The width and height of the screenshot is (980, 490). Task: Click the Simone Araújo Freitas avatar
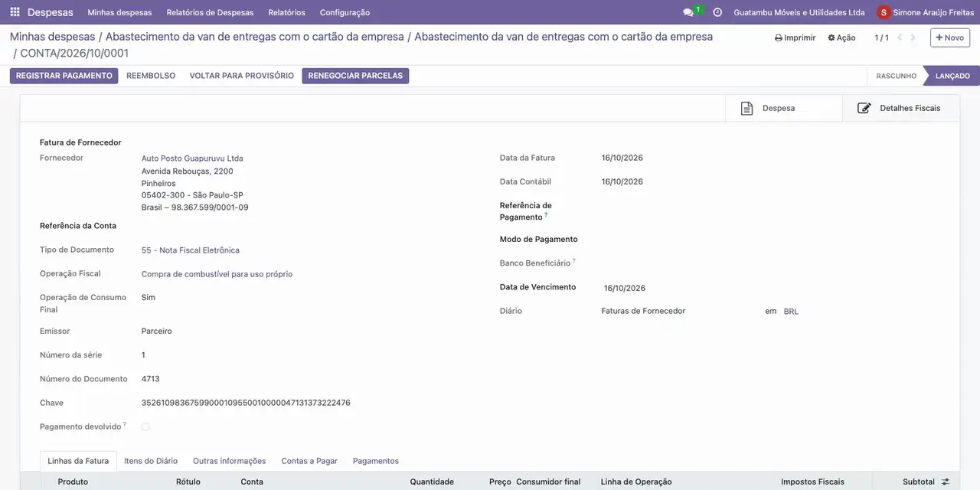[884, 12]
